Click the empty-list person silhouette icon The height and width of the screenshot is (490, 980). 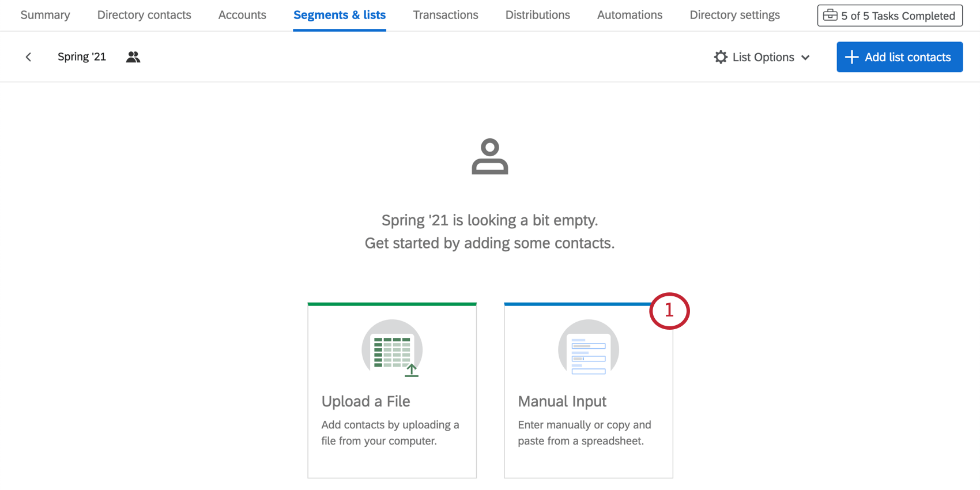click(x=489, y=155)
